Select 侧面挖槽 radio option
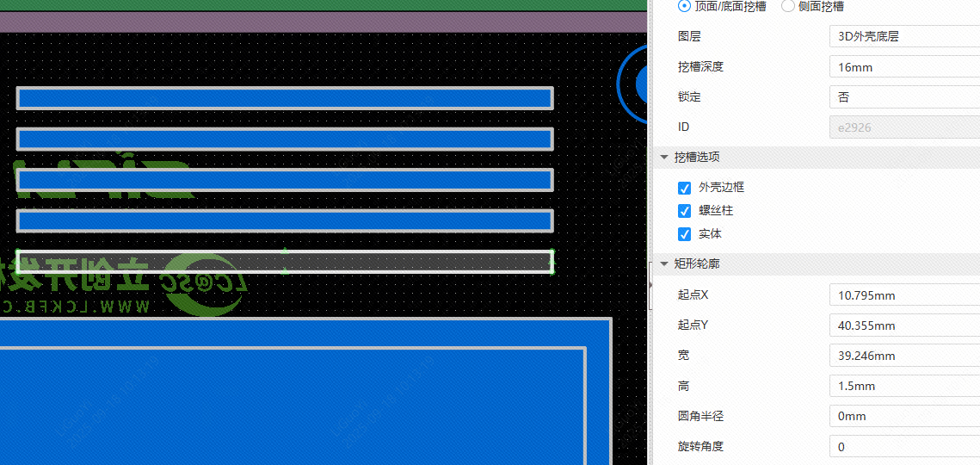 787,6
